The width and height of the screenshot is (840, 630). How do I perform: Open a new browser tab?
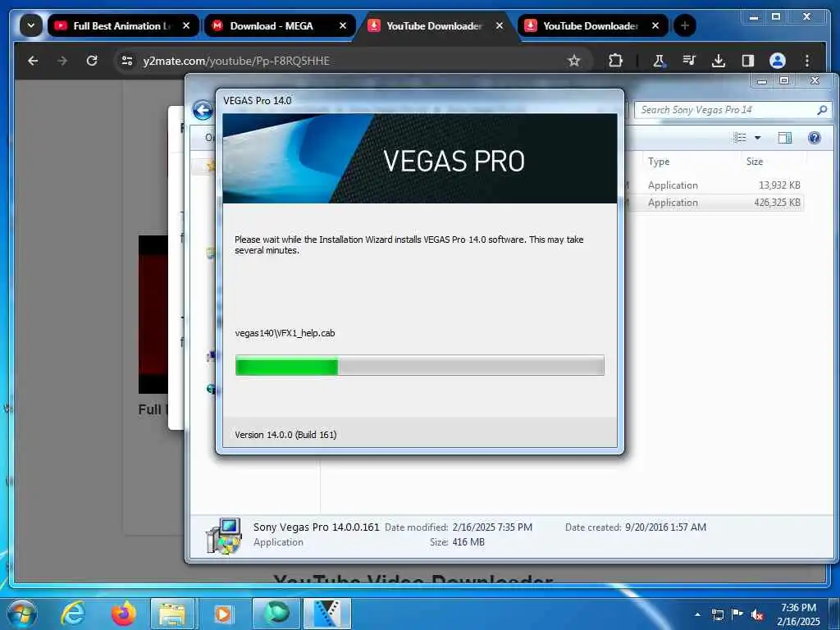coord(685,25)
